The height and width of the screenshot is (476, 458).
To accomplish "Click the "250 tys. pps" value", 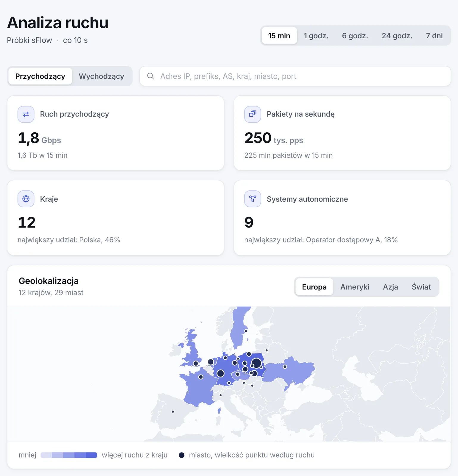I will pos(274,138).
